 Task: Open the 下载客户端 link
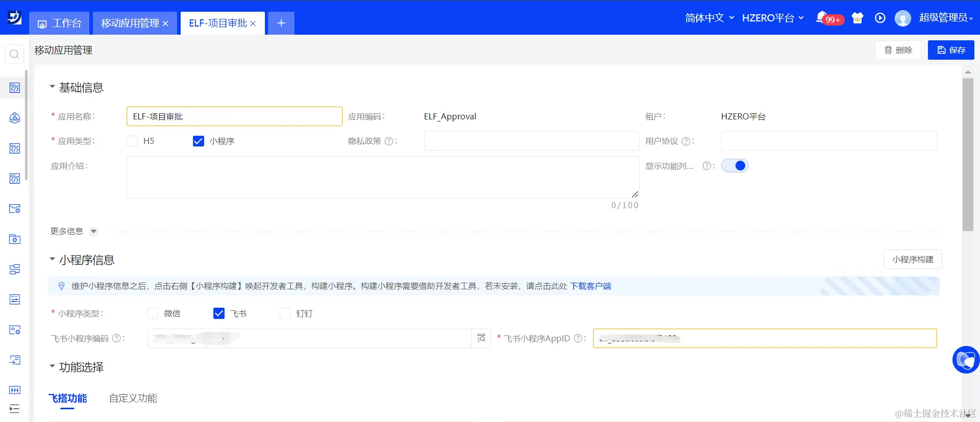(x=591, y=286)
